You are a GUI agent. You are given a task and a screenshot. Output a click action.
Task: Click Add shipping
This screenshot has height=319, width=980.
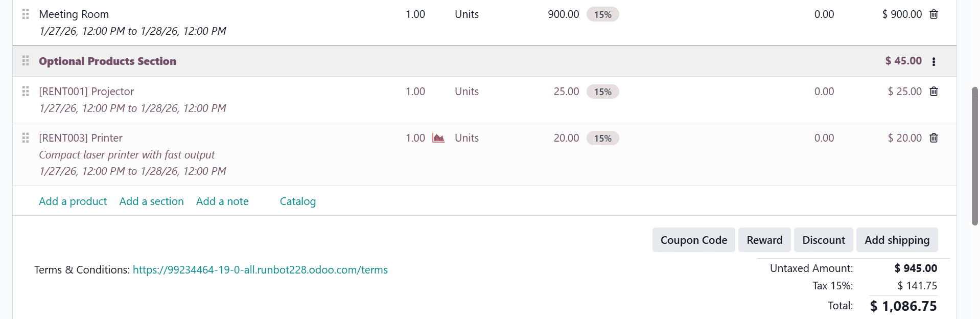pyautogui.click(x=897, y=240)
